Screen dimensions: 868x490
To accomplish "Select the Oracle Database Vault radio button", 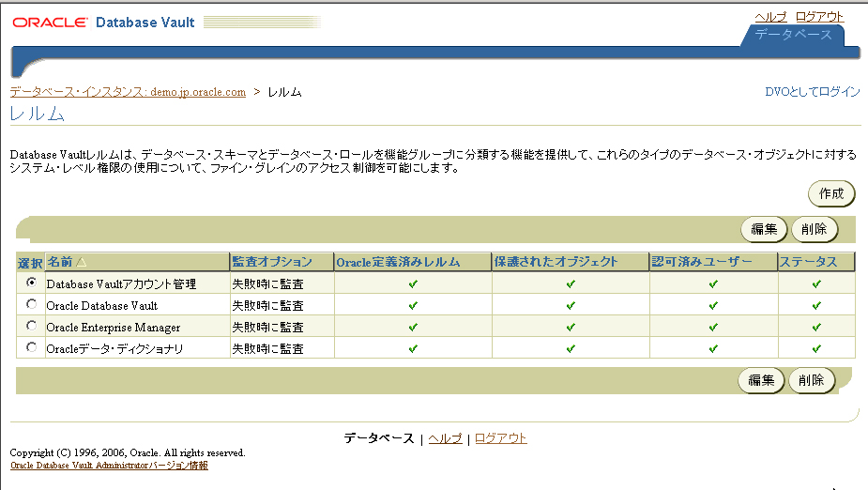I will tap(32, 304).
